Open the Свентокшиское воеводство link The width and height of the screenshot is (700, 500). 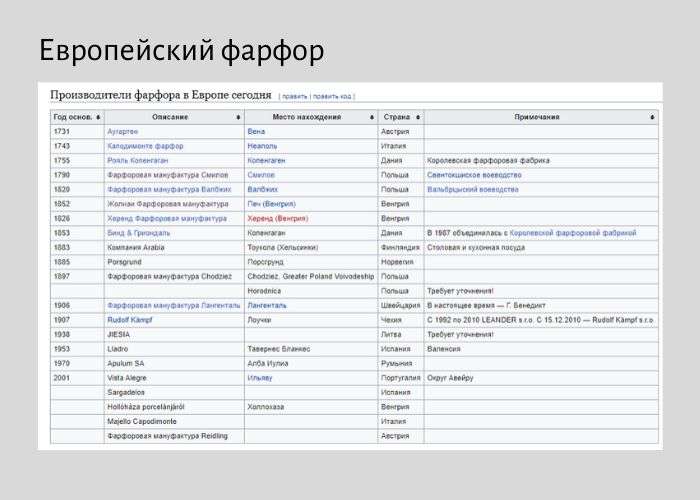point(474,175)
